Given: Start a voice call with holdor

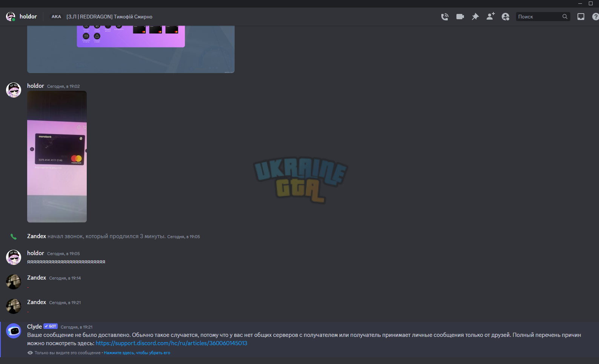Looking at the screenshot, I should [x=445, y=17].
